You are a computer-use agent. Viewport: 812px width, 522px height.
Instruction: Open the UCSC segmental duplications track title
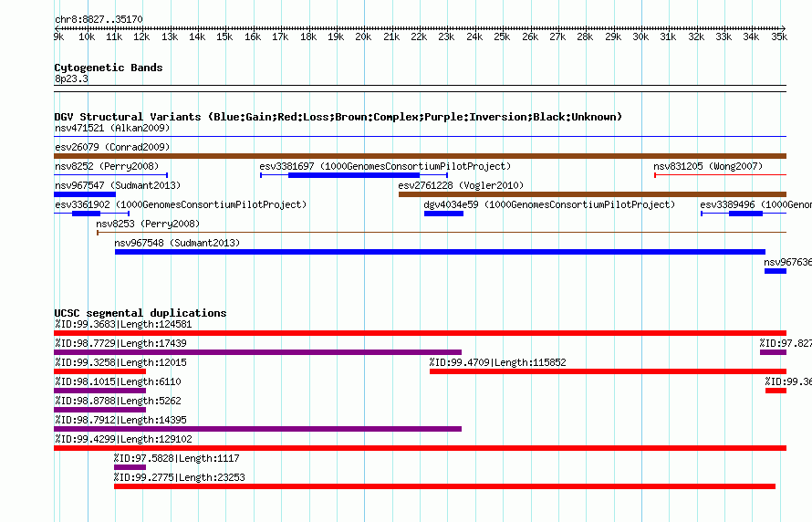(141, 313)
